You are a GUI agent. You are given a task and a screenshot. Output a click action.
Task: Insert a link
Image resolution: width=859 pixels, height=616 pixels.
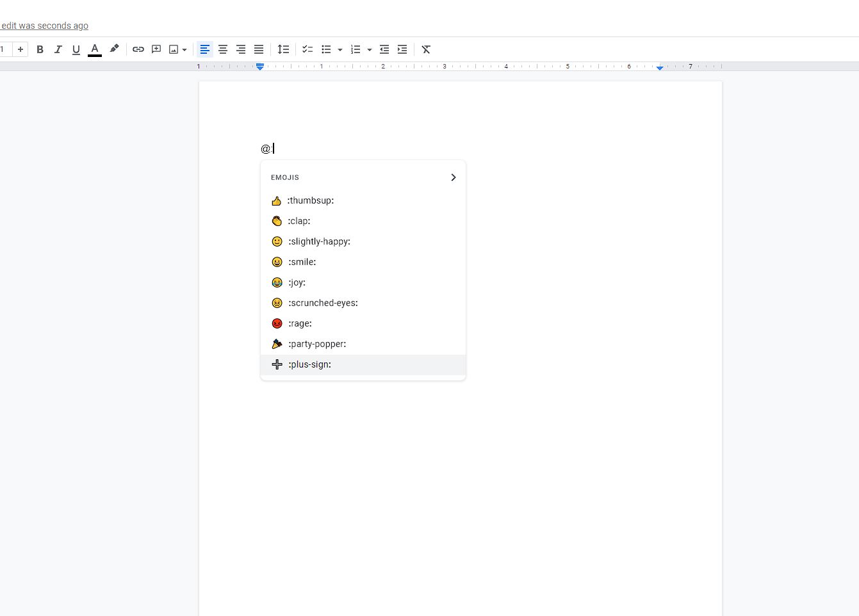[138, 49]
